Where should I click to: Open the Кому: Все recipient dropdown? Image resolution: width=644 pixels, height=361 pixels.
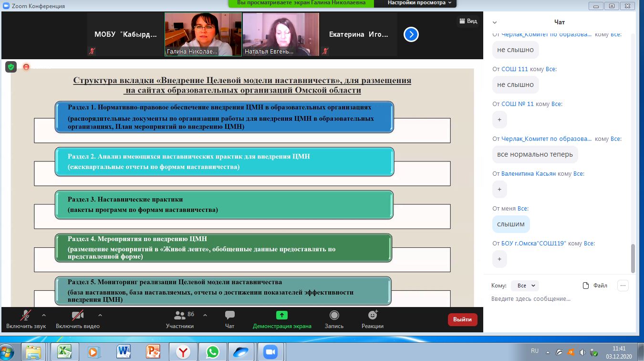click(x=524, y=285)
